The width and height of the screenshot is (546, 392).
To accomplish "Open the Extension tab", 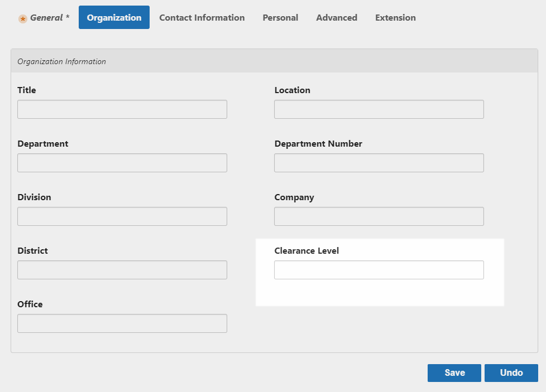I will [x=395, y=18].
